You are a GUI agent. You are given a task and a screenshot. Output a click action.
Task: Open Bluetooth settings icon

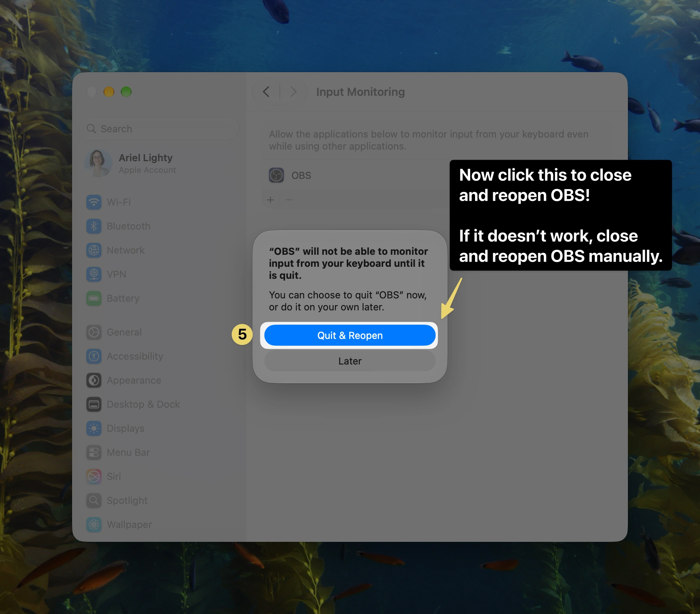[94, 226]
